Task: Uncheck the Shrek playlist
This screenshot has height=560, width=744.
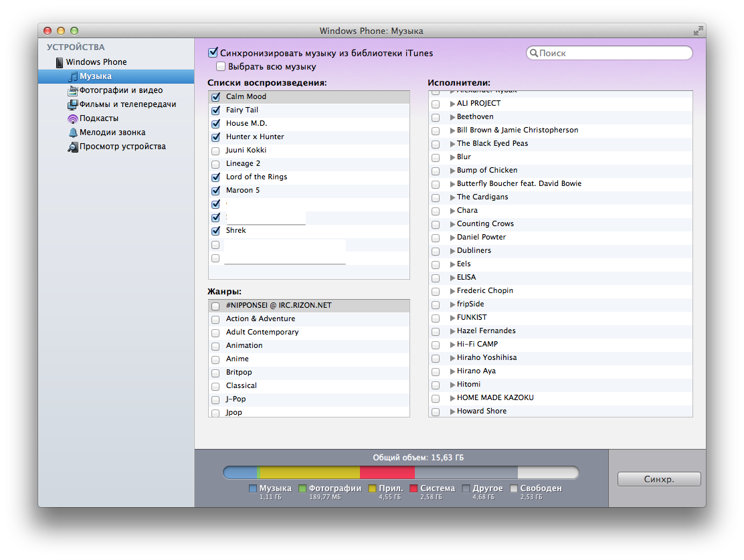Action: [216, 231]
